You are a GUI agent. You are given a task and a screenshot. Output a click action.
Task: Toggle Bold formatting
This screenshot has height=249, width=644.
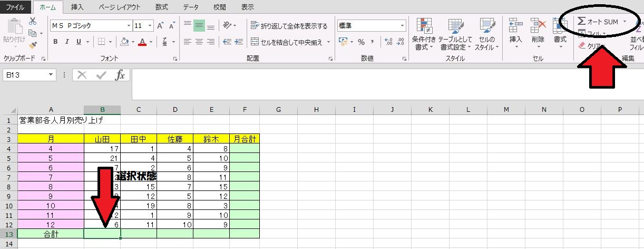click(x=55, y=42)
